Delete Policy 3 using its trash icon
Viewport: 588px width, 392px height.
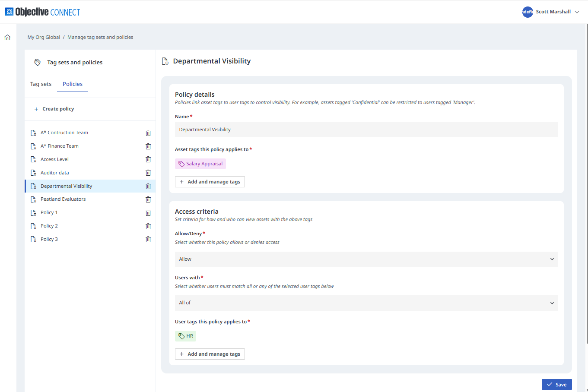[x=148, y=239]
